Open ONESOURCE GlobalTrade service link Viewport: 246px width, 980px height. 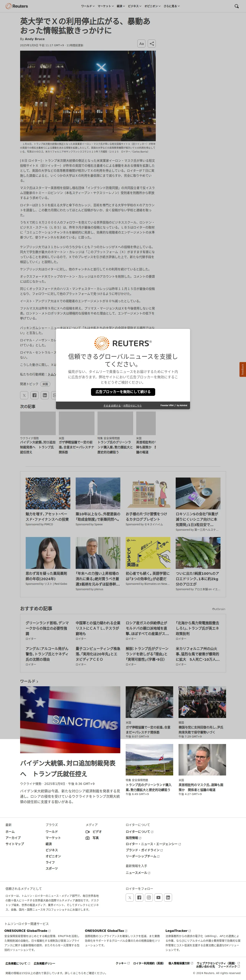27,931
